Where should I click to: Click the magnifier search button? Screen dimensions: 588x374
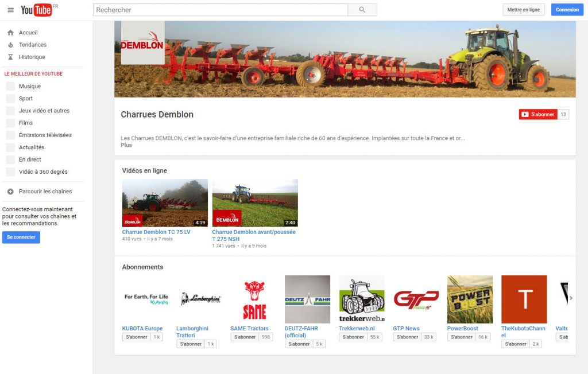[362, 10]
